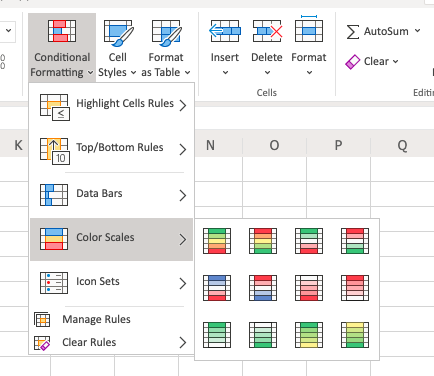Click the Color Scales menu icon

coord(54,239)
